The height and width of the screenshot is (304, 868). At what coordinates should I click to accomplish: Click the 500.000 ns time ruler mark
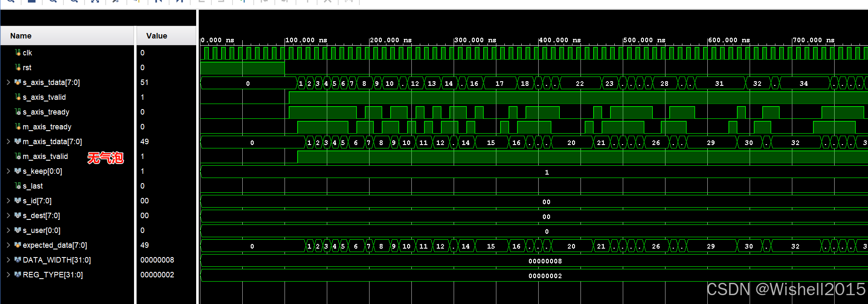[x=644, y=40]
